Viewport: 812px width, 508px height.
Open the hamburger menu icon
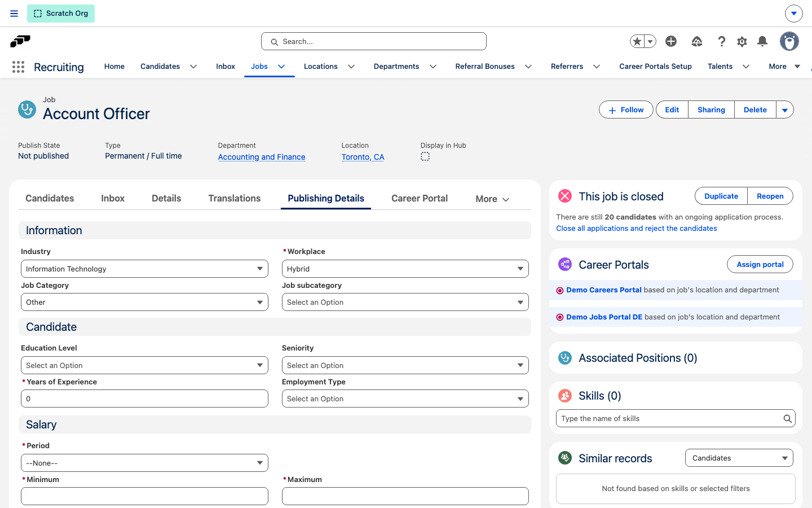tap(14, 14)
